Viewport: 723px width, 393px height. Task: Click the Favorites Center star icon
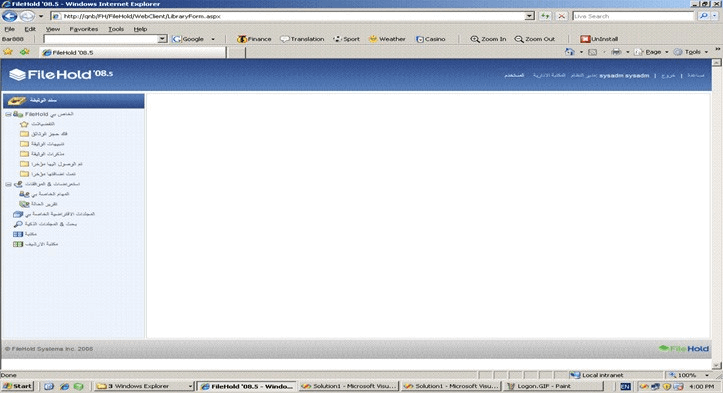tap(8, 52)
